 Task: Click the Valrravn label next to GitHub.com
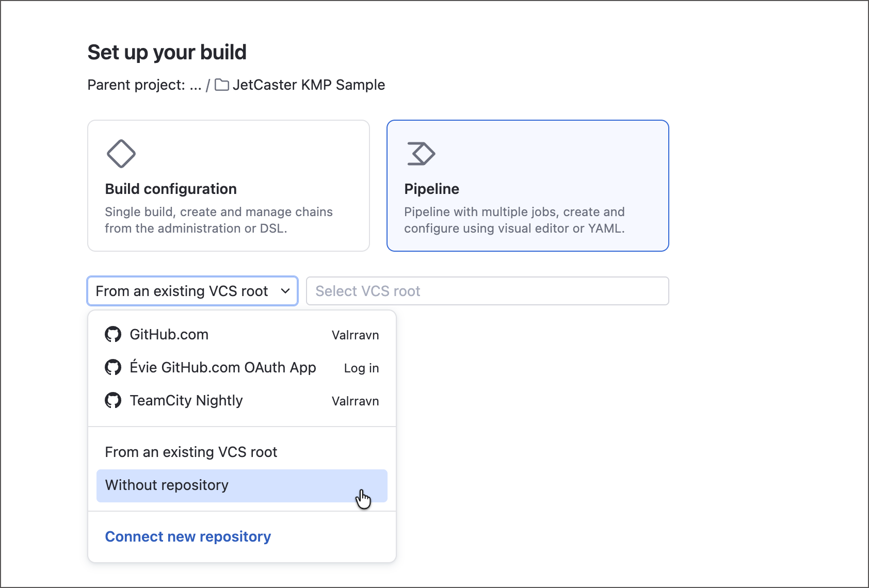(355, 335)
